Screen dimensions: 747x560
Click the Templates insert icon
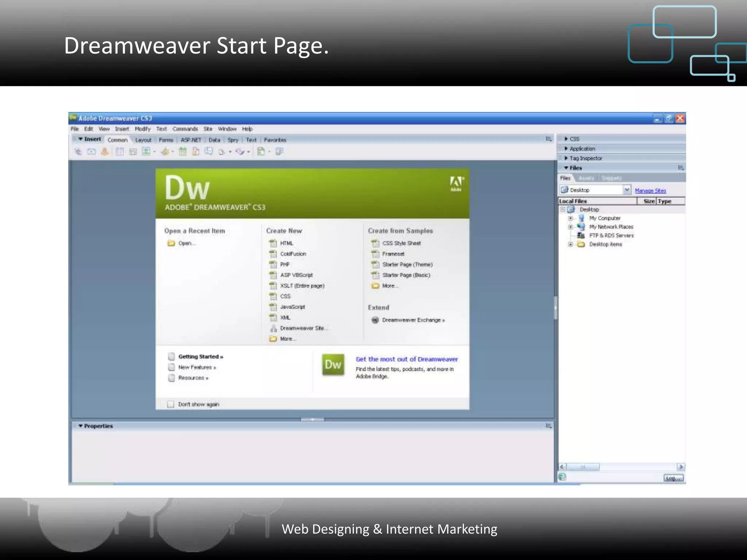[261, 151]
